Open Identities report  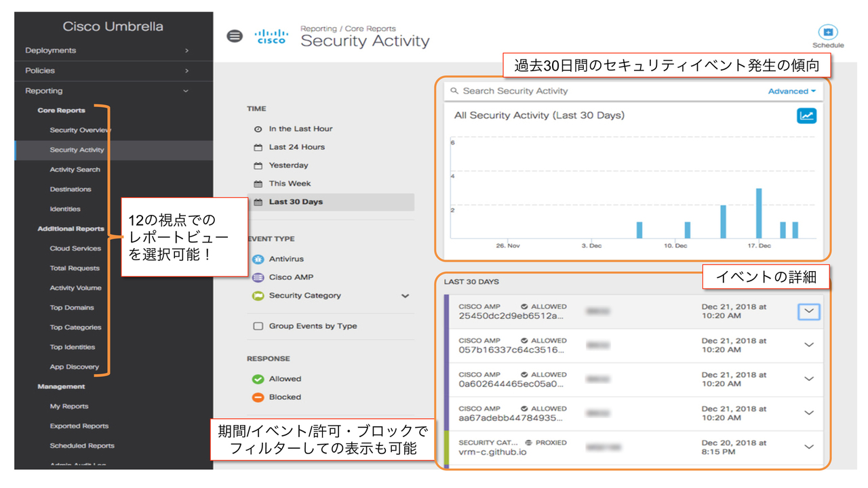[65, 209]
